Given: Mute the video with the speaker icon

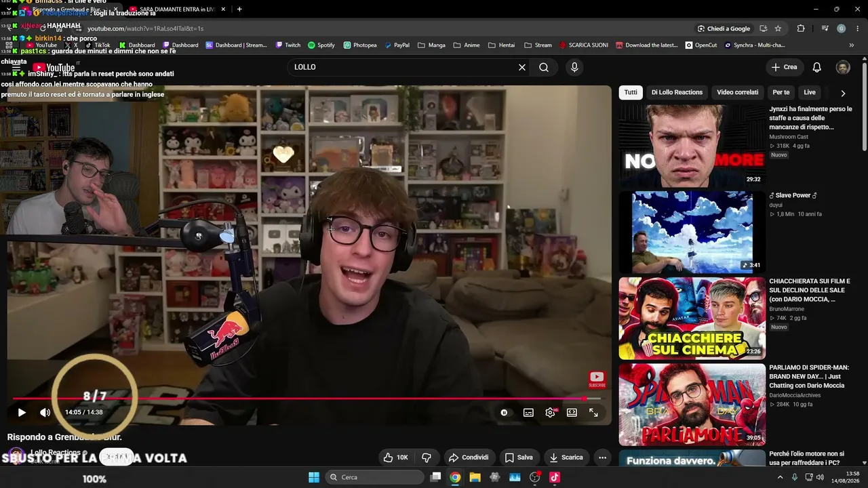Looking at the screenshot, I should (x=45, y=412).
